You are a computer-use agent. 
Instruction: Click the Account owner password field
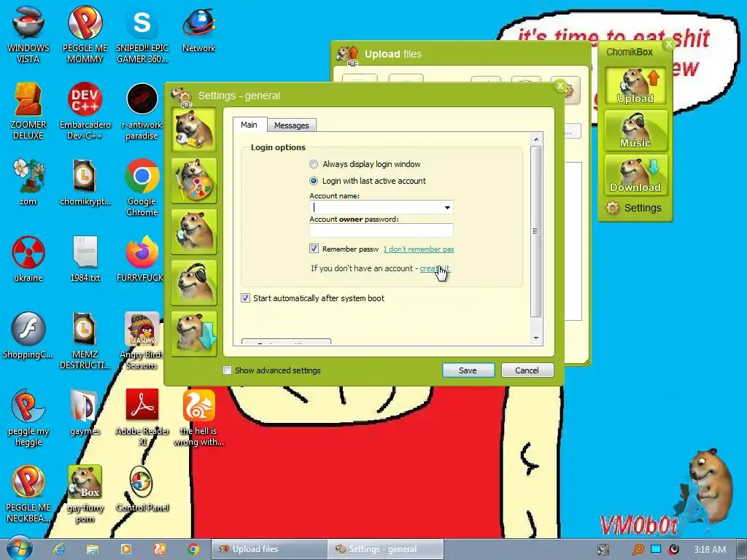381,230
